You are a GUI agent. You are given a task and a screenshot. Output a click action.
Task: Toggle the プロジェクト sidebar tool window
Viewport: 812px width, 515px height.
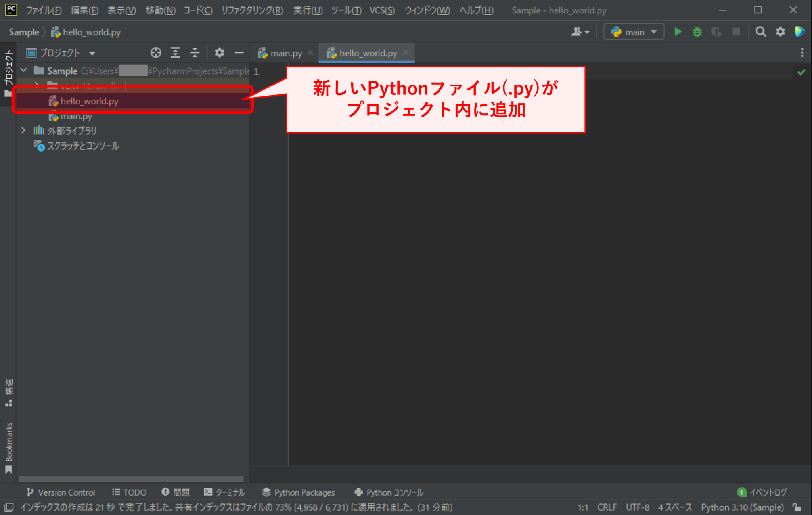pos(8,73)
